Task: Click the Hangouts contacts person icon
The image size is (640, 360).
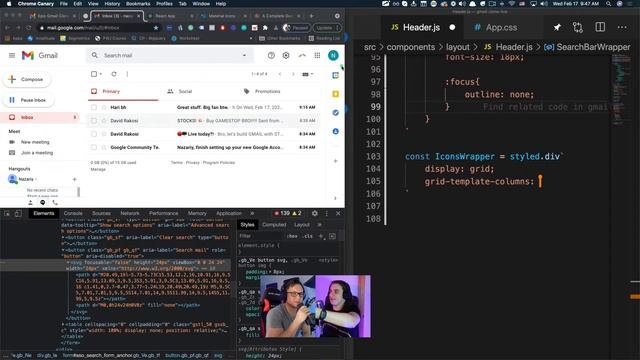Action: [x=30, y=202]
